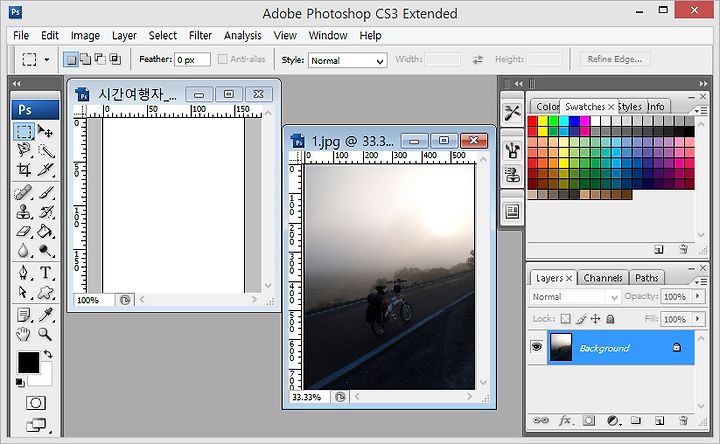Image resolution: width=720 pixels, height=444 pixels.
Task: Swap foreground and background colors
Action: (x=48, y=354)
